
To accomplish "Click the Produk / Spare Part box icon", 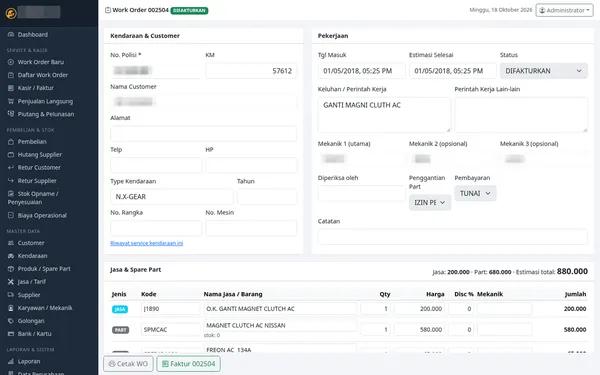I will (11, 269).
